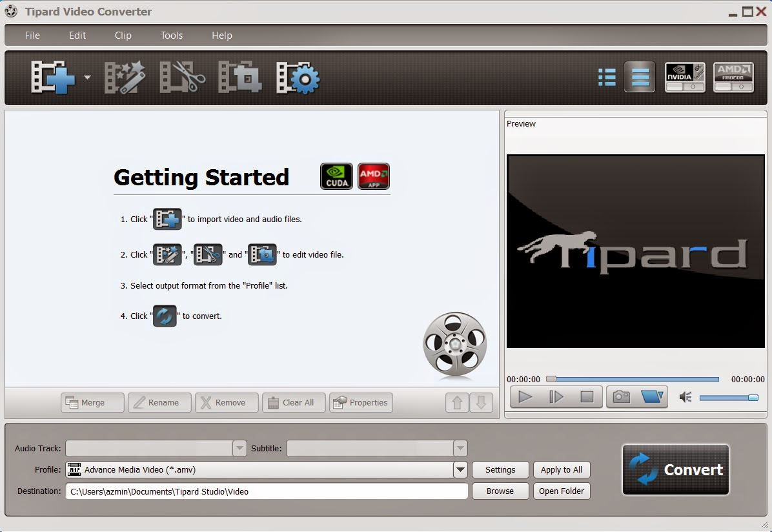Click the Properties button
The height and width of the screenshot is (532, 772).
(x=361, y=402)
